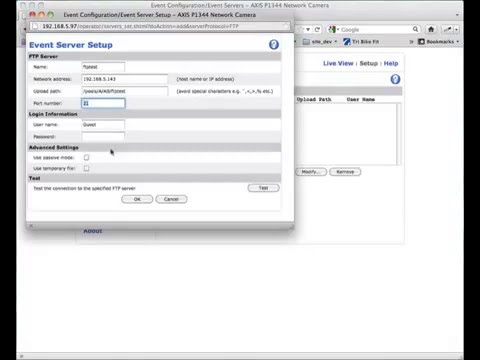Test the FTP server connection
The height and width of the screenshot is (360, 480).
pyautogui.click(x=263, y=188)
